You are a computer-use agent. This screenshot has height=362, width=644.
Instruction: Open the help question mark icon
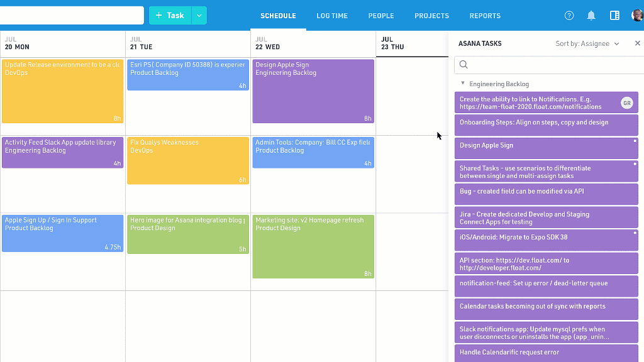[x=569, y=16]
